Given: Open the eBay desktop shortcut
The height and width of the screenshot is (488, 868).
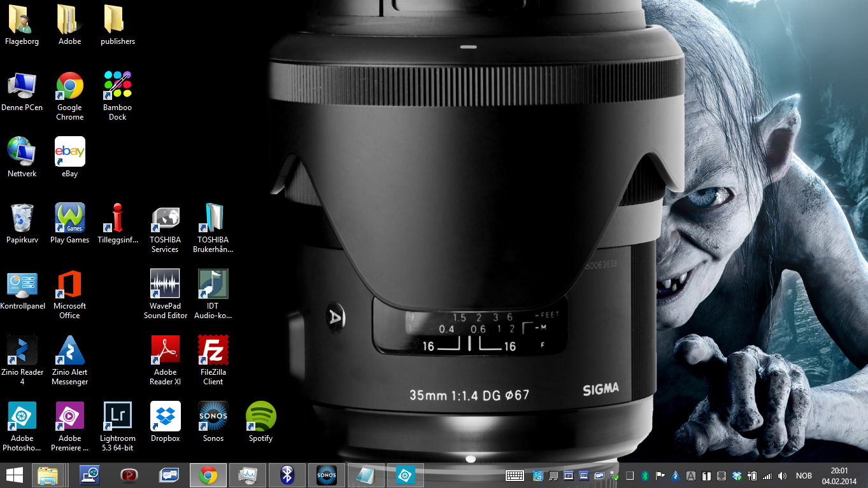Looking at the screenshot, I should (x=69, y=158).
